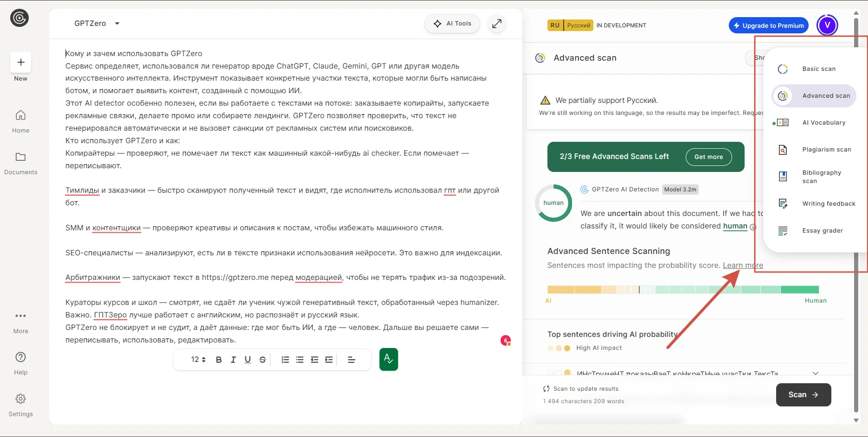Screen dimensions: 868x437
Task: Expand the editor to fullscreen
Action: coord(497,24)
